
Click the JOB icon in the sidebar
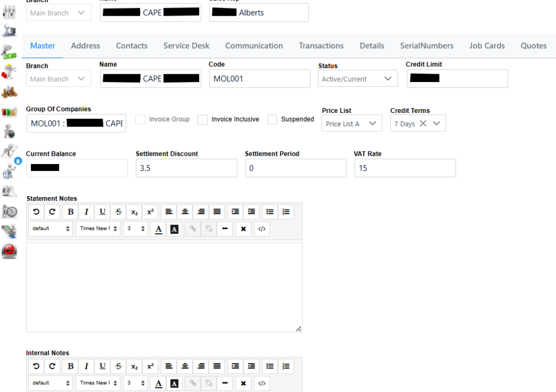pos(9,51)
